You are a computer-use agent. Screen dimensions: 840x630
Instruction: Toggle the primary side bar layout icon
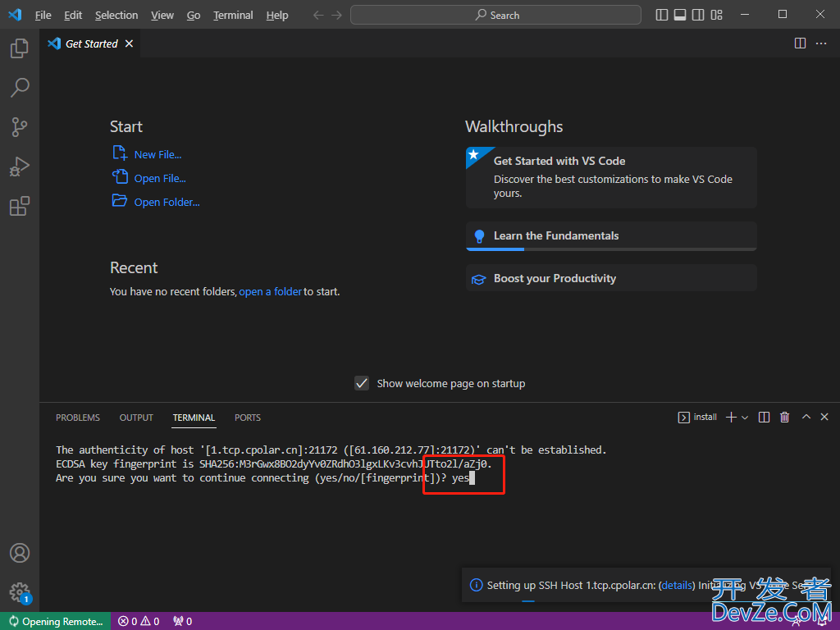point(662,15)
